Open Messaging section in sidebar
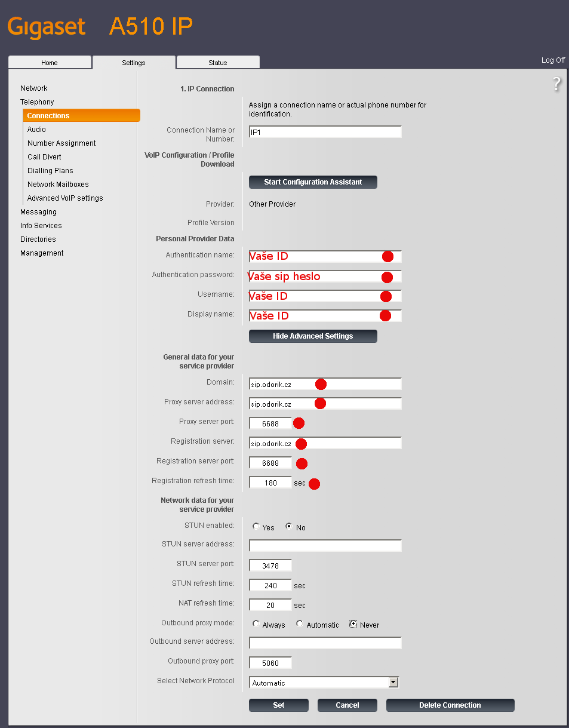This screenshot has width=569, height=728. (38, 212)
